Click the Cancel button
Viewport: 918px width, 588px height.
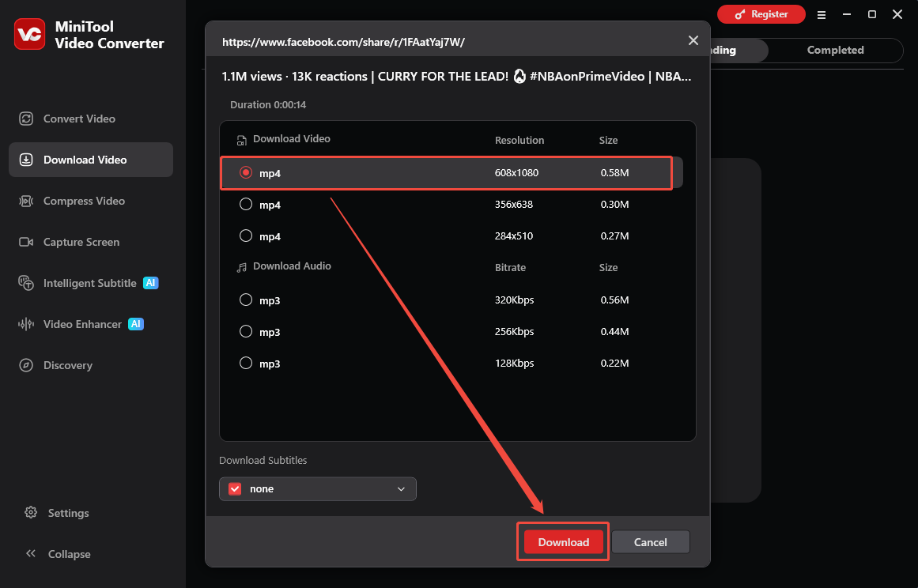[651, 542]
